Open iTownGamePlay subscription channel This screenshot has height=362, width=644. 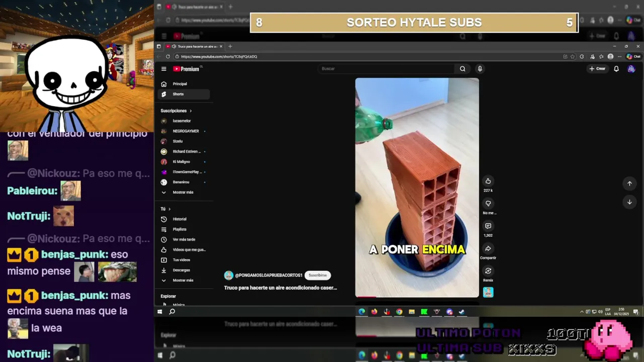184,172
